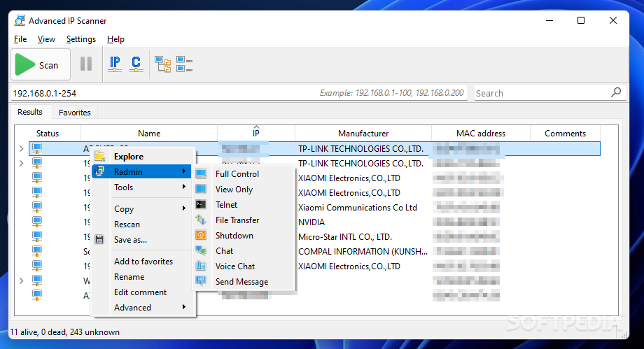Click the Copy submenu arrow
Image resolution: width=644 pixels, height=349 pixels.
coord(184,208)
